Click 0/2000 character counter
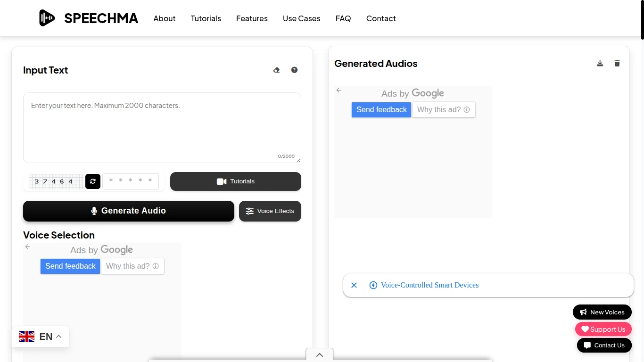Viewport: 644px width, 362px height. pyautogui.click(x=286, y=156)
